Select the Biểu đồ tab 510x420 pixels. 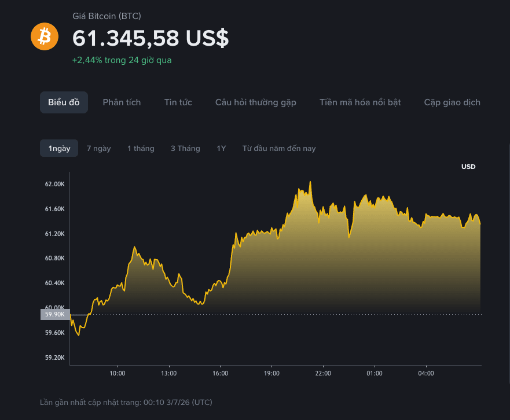tap(64, 102)
